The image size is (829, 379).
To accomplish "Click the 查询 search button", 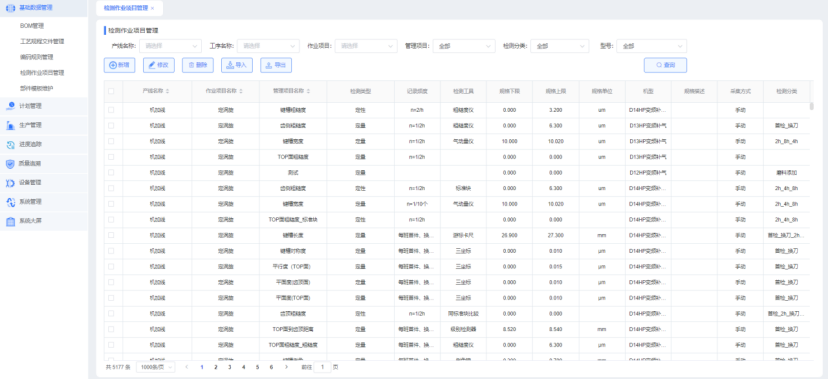I will click(x=665, y=65).
